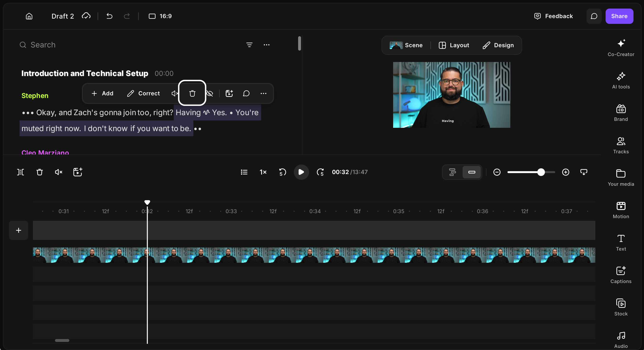Click the timeline add scene icon
Image resolution: width=644 pixels, height=350 pixels.
click(x=78, y=172)
